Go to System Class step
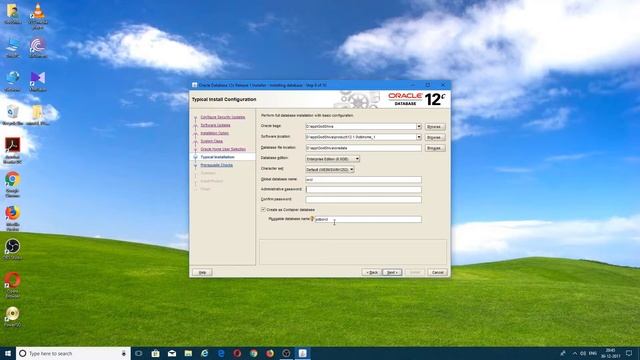 coord(211,141)
